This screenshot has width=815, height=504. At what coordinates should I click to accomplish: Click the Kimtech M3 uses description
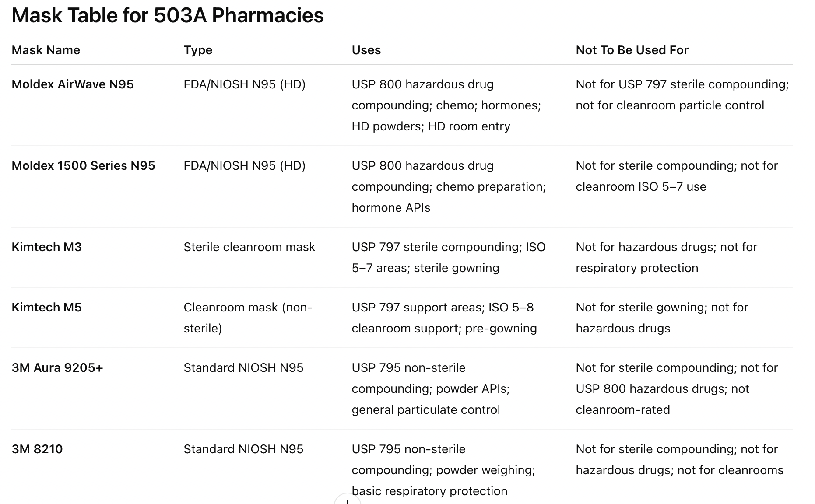point(448,257)
